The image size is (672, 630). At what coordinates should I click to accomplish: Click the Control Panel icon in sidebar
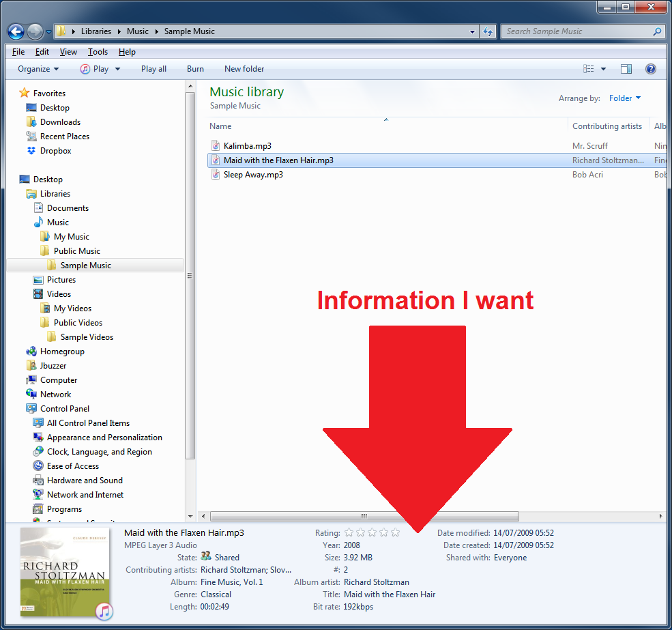[31, 409]
